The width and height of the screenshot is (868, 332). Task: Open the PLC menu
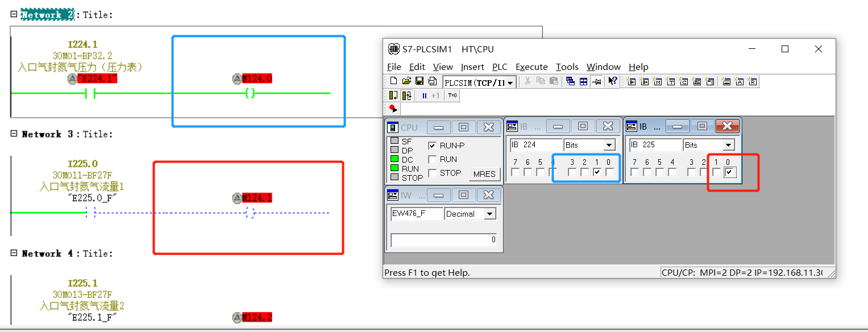(x=500, y=67)
